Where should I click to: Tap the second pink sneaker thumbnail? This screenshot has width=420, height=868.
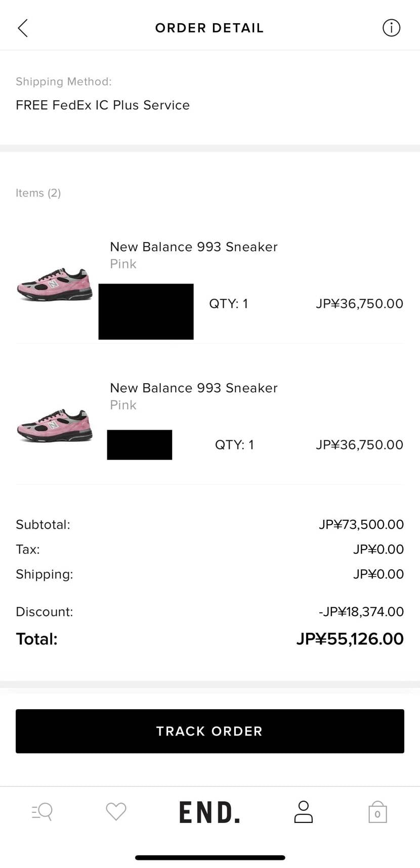coord(55,426)
